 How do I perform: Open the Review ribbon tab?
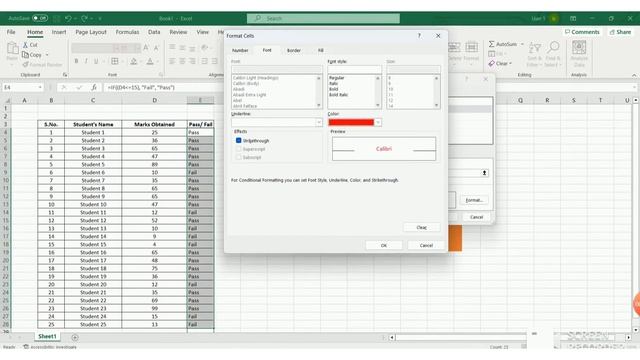(x=178, y=32)
